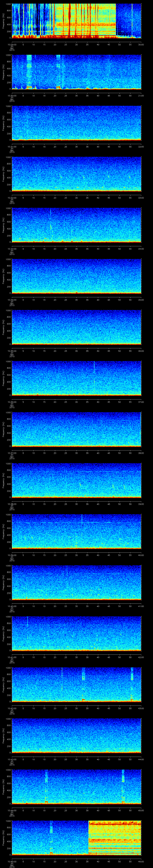Open the spectrogram panel starting at 10:37:00
Image resolution: width=153 pixels, height=868 pixels.
coord(76,429)
